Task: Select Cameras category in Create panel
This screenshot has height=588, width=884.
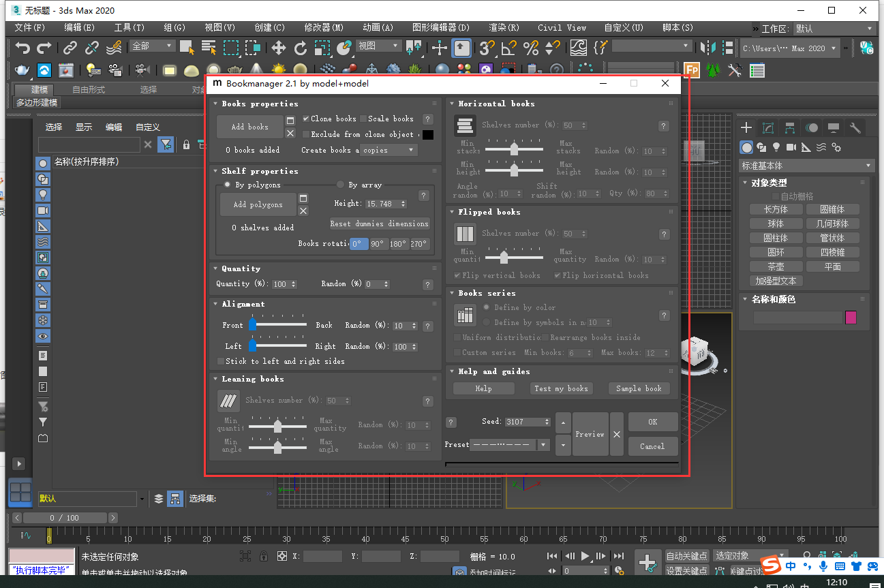Action: (x=791, y=147)
